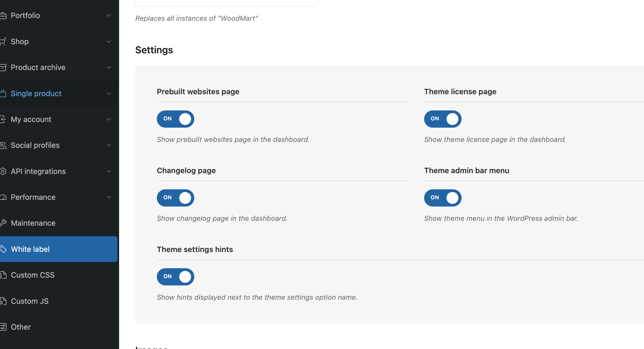Expand the Shop section chevron
644x349 pixels.
point(109,41)
